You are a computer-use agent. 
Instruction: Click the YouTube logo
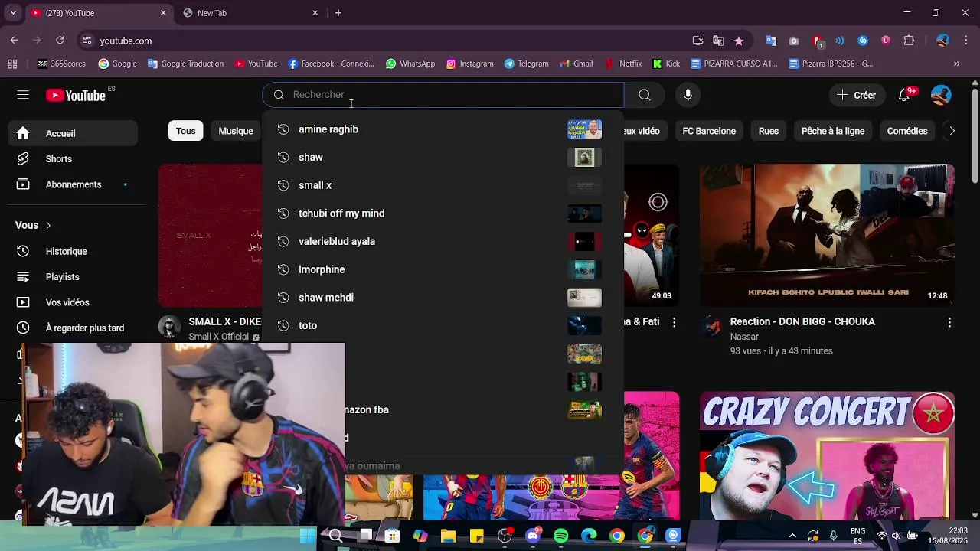pyautogui.click(x=75, y=95)
